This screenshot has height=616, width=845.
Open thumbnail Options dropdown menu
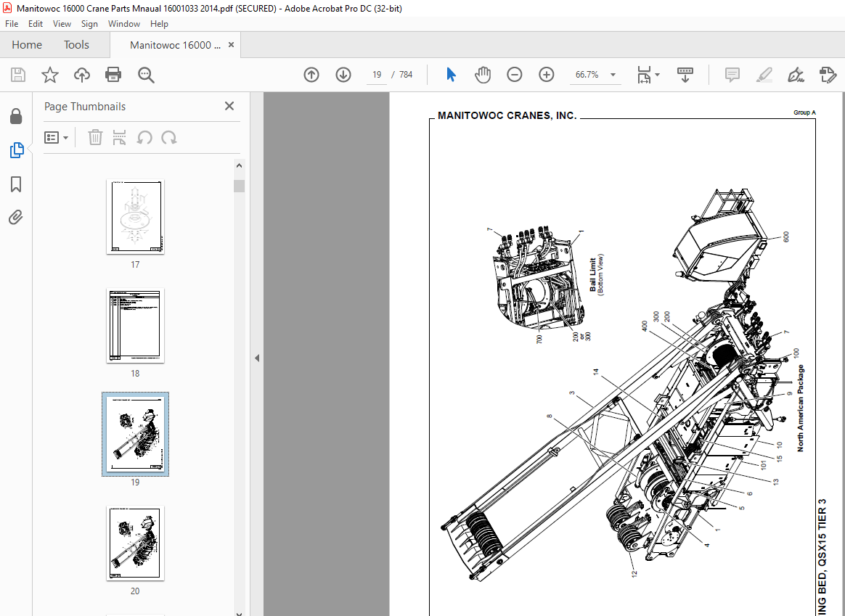56,138
